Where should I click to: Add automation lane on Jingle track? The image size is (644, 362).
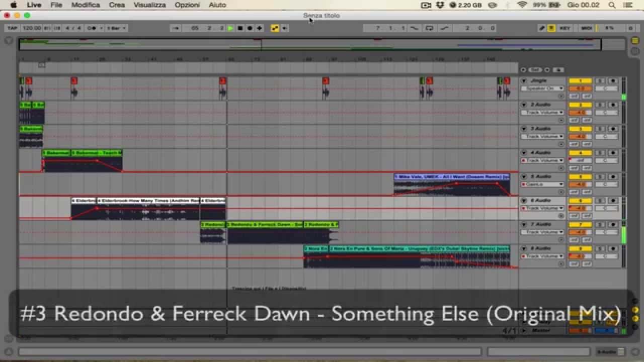[x=561, y=96]
